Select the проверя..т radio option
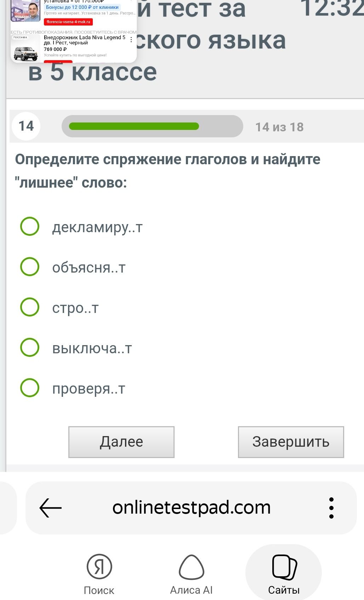364x600 pixels. [30, 388]
